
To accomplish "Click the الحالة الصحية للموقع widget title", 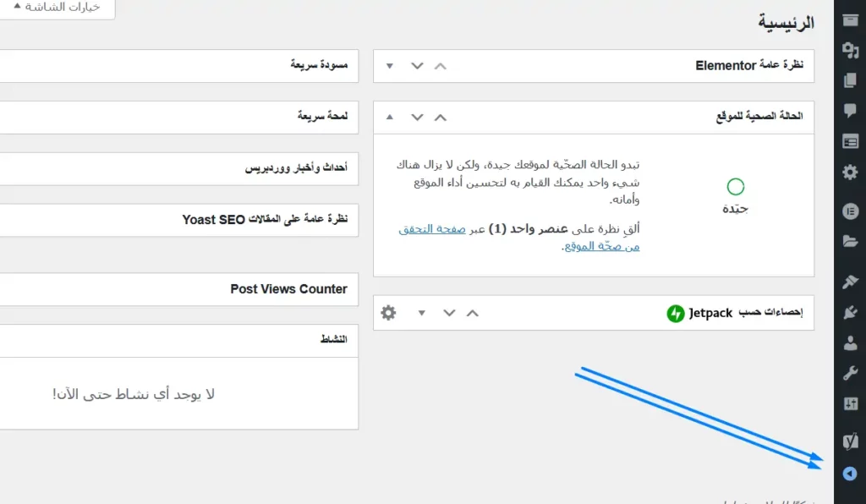I will tap(759, 116).
